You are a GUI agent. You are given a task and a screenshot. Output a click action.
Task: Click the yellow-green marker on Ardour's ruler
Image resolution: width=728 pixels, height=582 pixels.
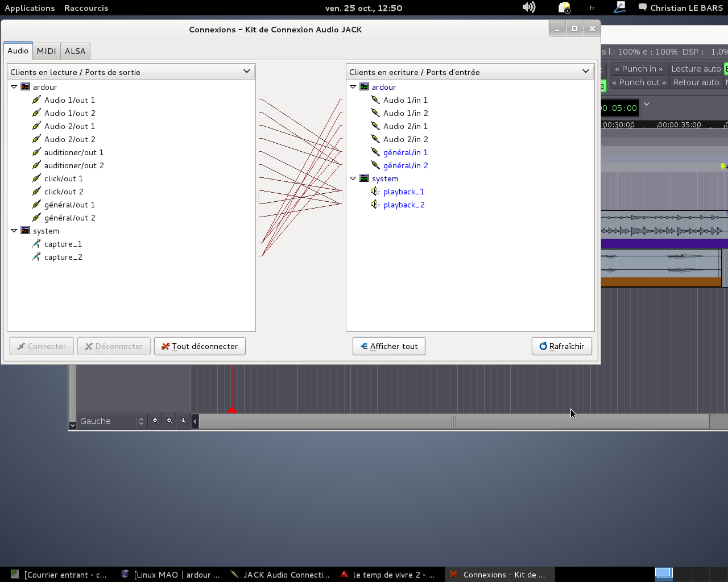coord(723,167)
